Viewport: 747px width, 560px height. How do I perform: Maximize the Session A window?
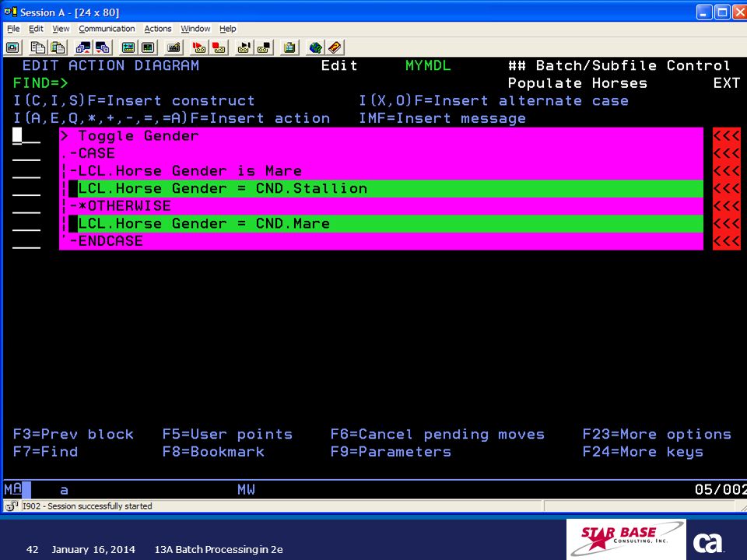(x=722, y=12)
